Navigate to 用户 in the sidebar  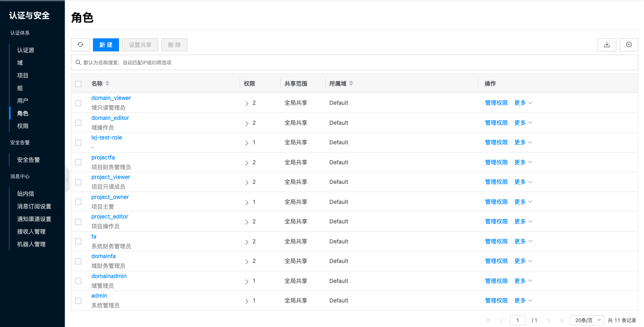tap(23, 101)
